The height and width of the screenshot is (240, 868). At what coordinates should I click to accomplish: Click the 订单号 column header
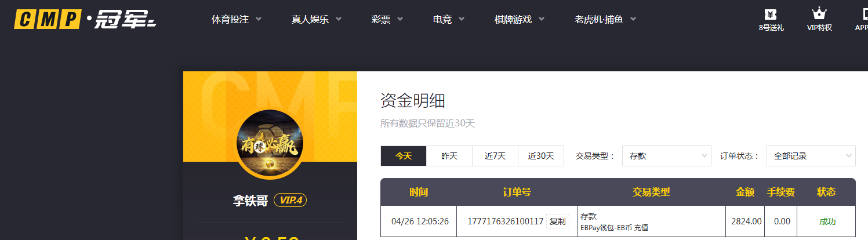tap(517, 192)
